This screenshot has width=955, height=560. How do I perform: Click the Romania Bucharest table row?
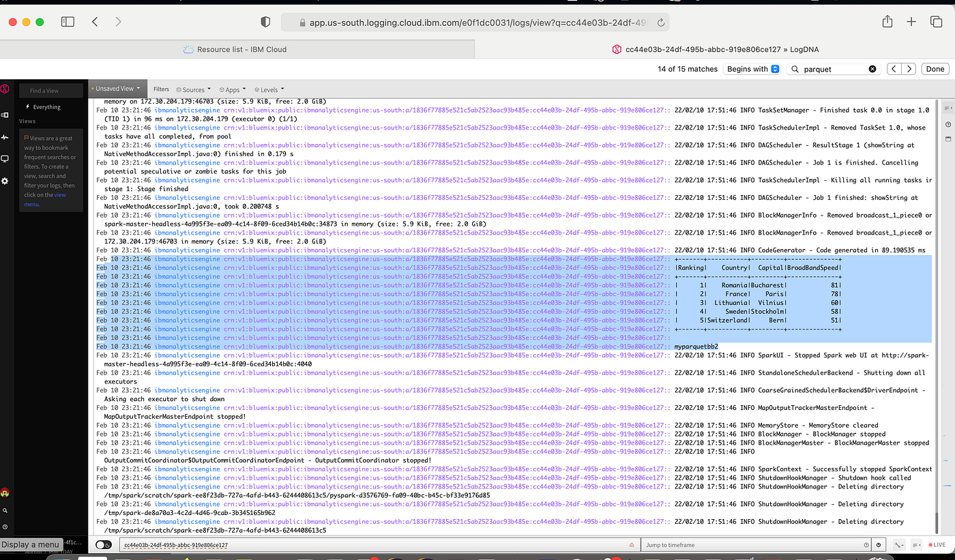pos(758,285)
